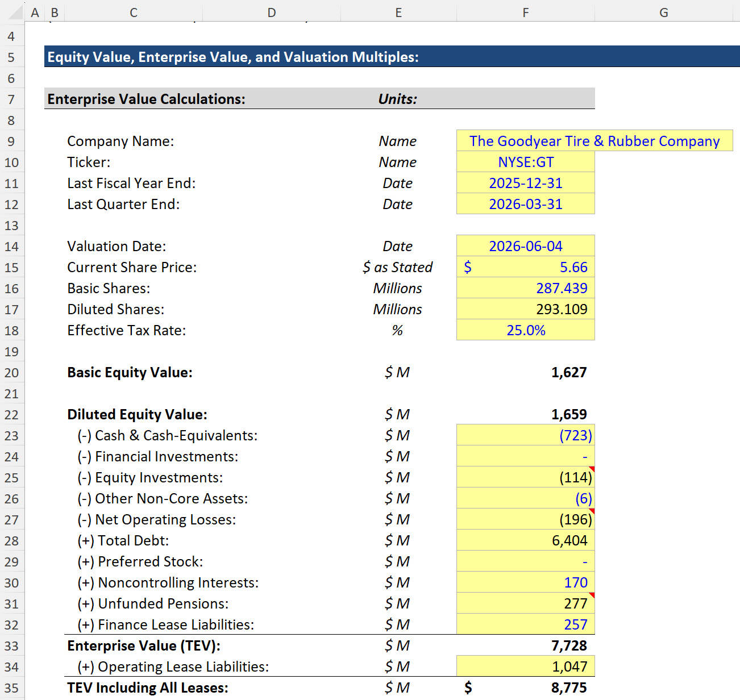Select row 5 header

pyautogui.click(x=11, y=57)
